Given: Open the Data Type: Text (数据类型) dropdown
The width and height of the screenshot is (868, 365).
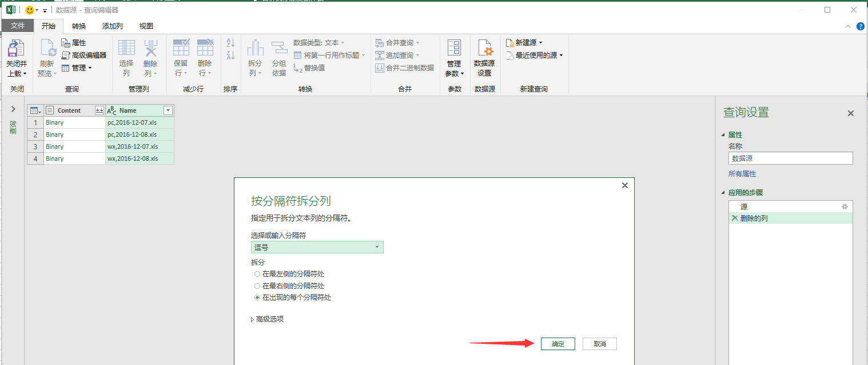Looking at the screenshot, I should click(x=319, y=43).
